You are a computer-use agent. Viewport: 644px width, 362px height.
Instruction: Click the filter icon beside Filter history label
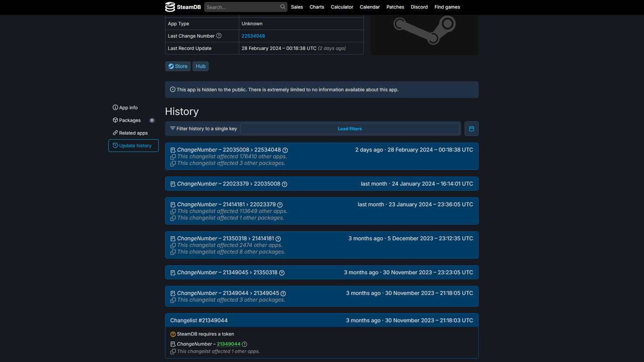coord(173,129)
